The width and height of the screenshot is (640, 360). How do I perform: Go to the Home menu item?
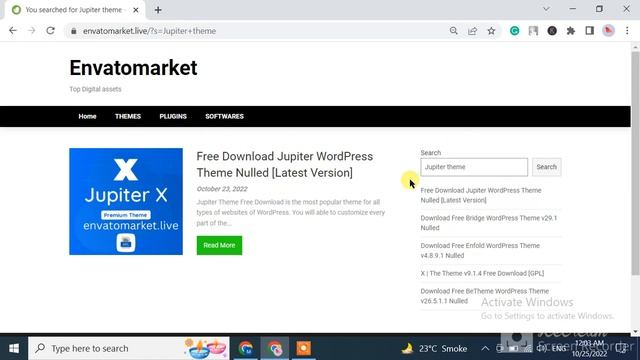pos(87,116)
